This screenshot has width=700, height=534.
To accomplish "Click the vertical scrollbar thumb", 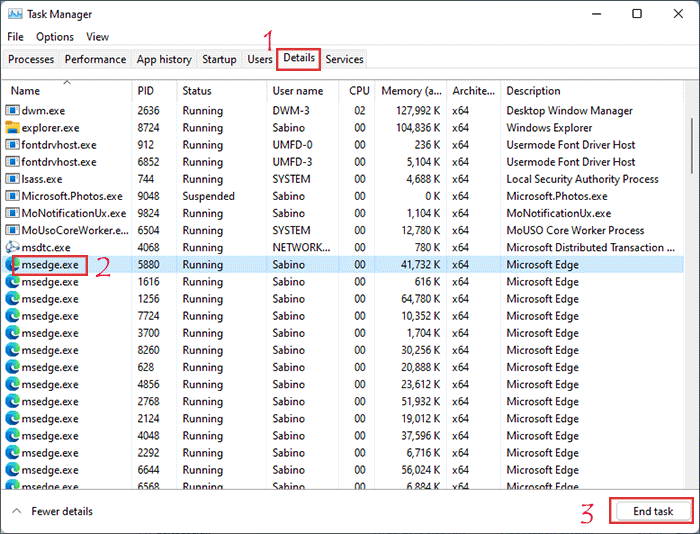I will coord(692,146).
